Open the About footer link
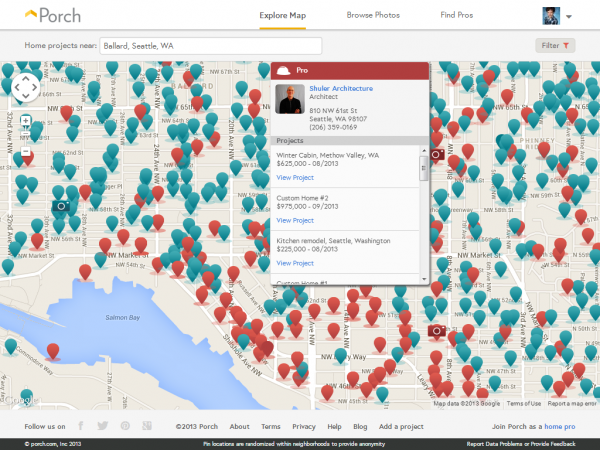The height and width of the screenshot is (450, 600). click(240, 426)
